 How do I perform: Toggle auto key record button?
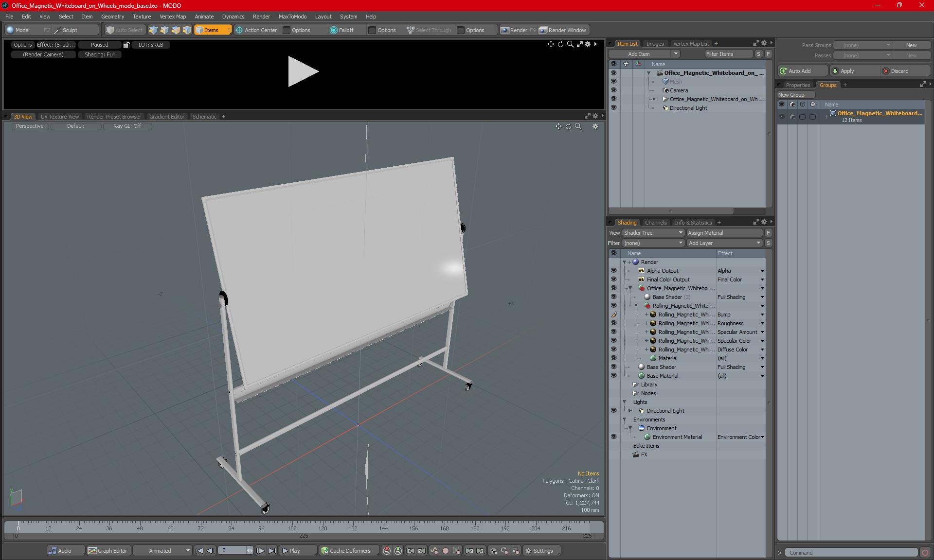[445, 551]
